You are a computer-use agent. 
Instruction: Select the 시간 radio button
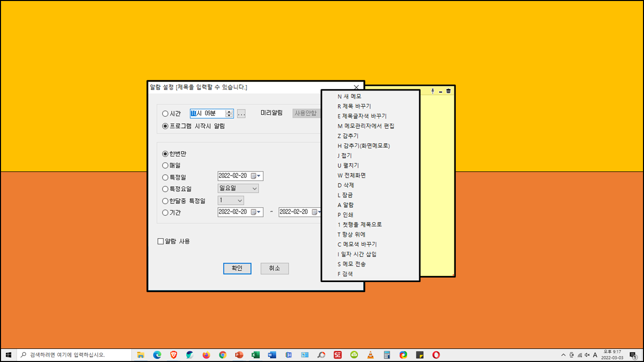[x=172, y=114]
